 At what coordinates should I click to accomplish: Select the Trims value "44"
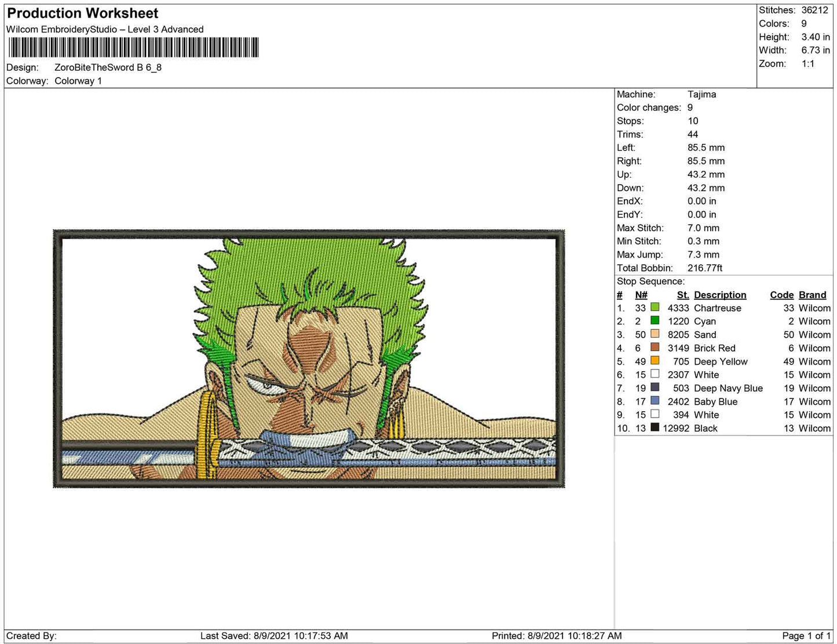693,134
